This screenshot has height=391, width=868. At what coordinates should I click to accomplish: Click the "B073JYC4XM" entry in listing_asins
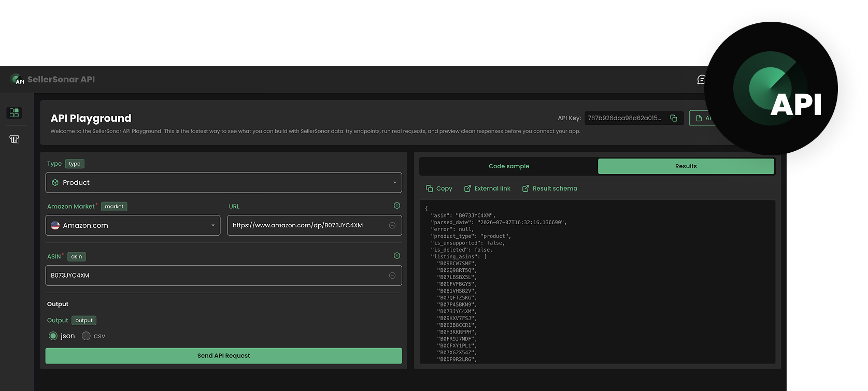pyautogui.click(x=457, y=312)
